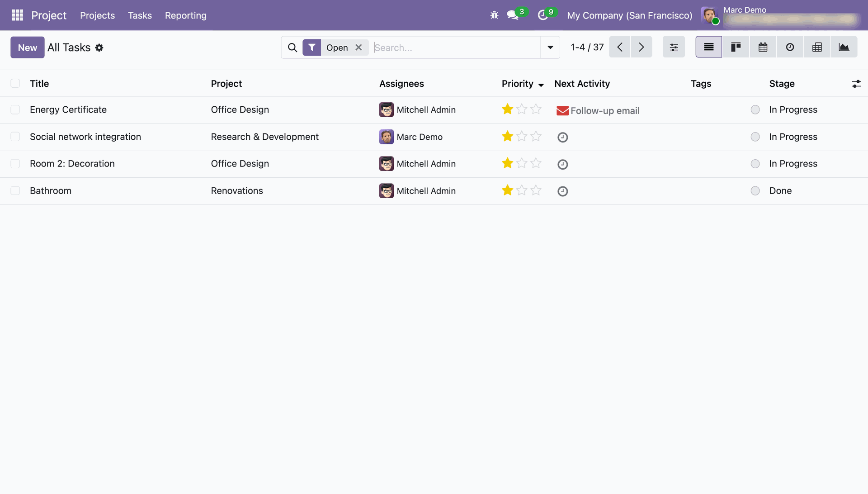This screenshot has width=868, height=494.
Task: Go to the next page of tasks
Action: click(x=641, y=47)
